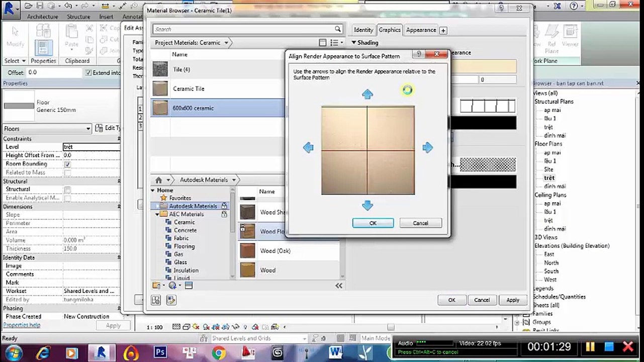Click the collapse library panel double-chevron

339,286
